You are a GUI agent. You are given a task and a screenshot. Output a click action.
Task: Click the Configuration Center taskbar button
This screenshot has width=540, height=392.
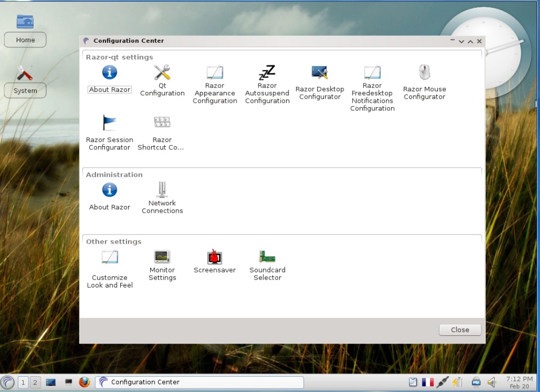click(x=199, y=382)
